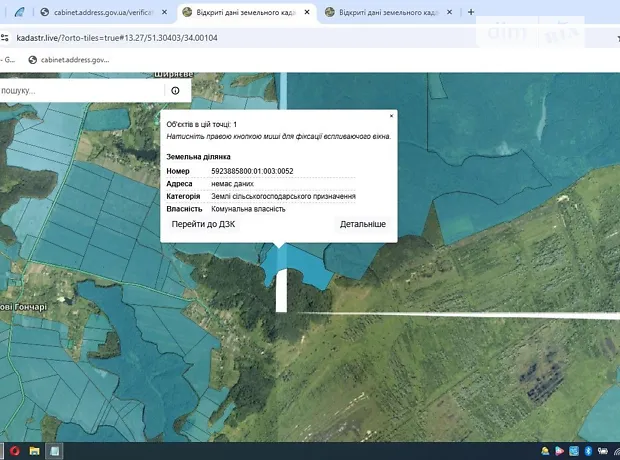
Task: Close the land parcel popup
Action: [391, 116]
